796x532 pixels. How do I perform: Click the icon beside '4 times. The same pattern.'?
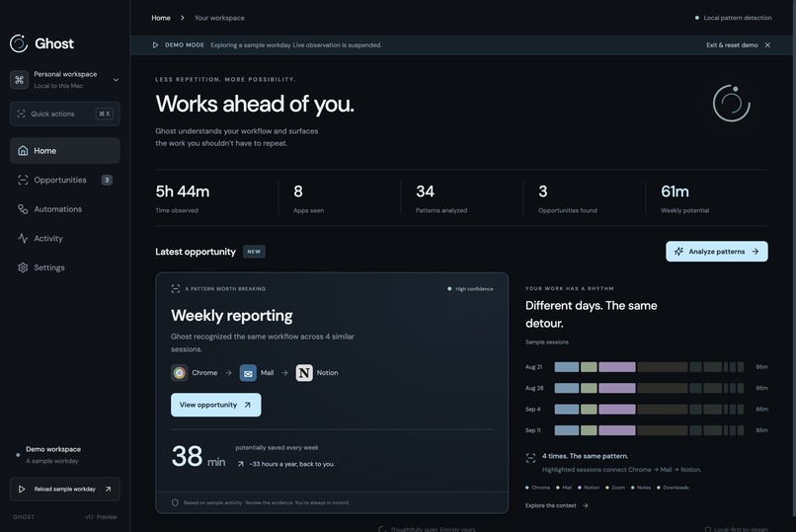coord(531,458)
